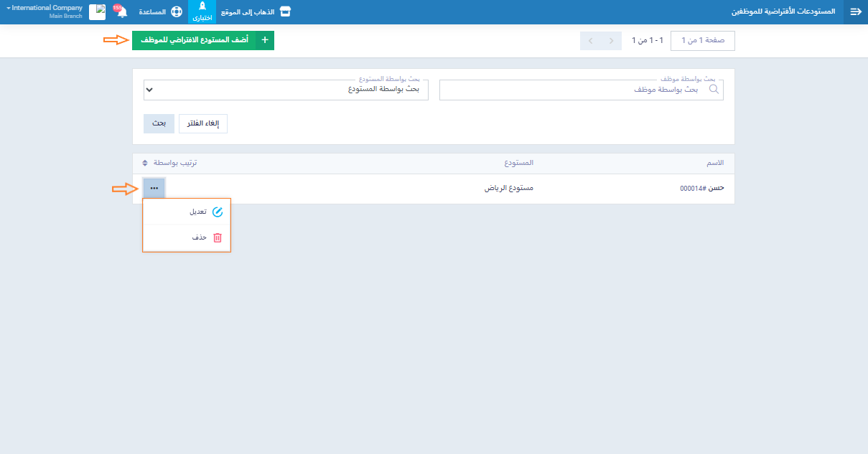The image size is (868, 454).
Task: Click the plus icon on the green add button
Action: [x=265, y=40]
